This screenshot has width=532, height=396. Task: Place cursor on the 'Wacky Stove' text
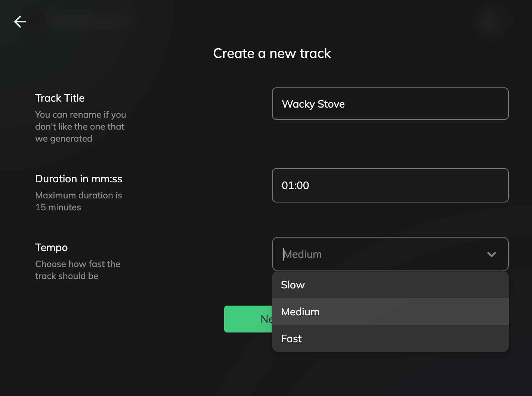pos(313,104)
